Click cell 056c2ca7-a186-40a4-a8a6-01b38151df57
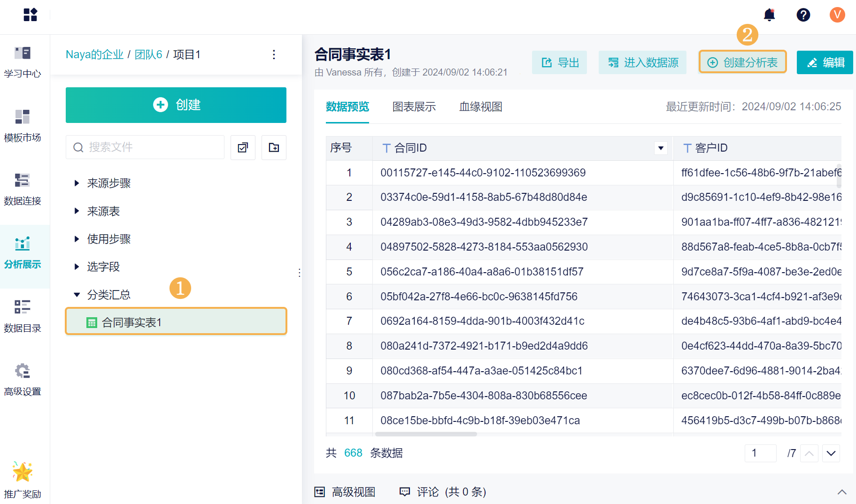This screenshot has width=856, height=504. pos(523,272)
